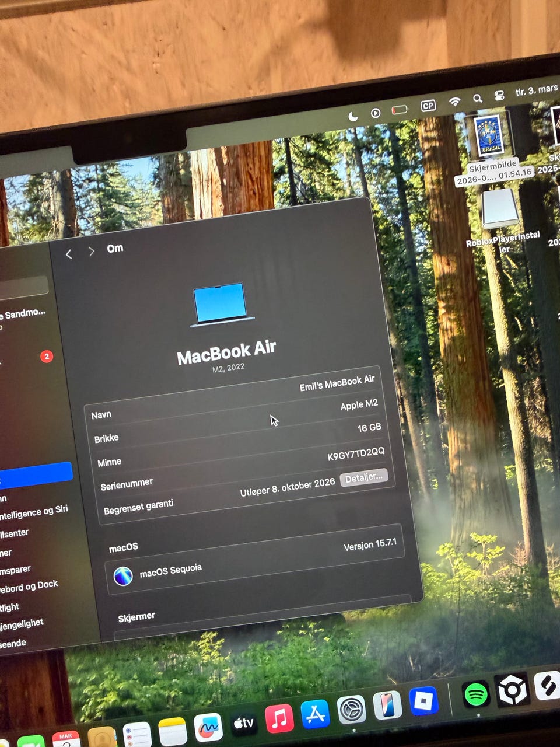
Task: Open 'Utseende' in the sidebar
Action: coord(13,644)
